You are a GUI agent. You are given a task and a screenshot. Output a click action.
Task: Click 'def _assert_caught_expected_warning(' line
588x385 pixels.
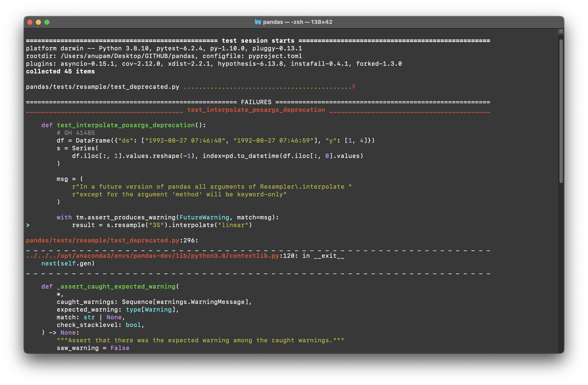pyautogui.click(x=110, y=286)
